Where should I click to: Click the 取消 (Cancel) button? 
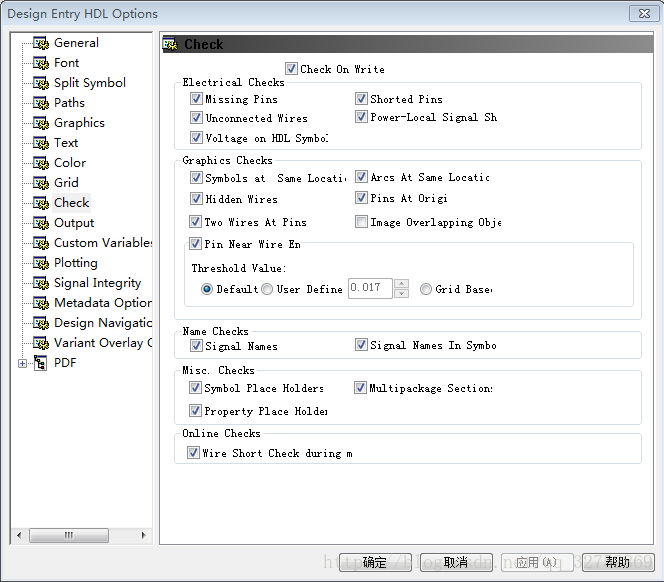coord(456,562)
